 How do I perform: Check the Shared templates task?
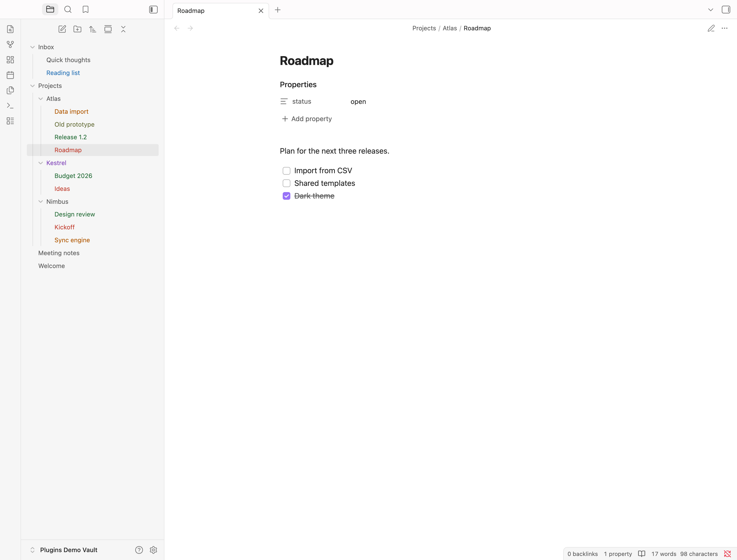tap(286, 183)
